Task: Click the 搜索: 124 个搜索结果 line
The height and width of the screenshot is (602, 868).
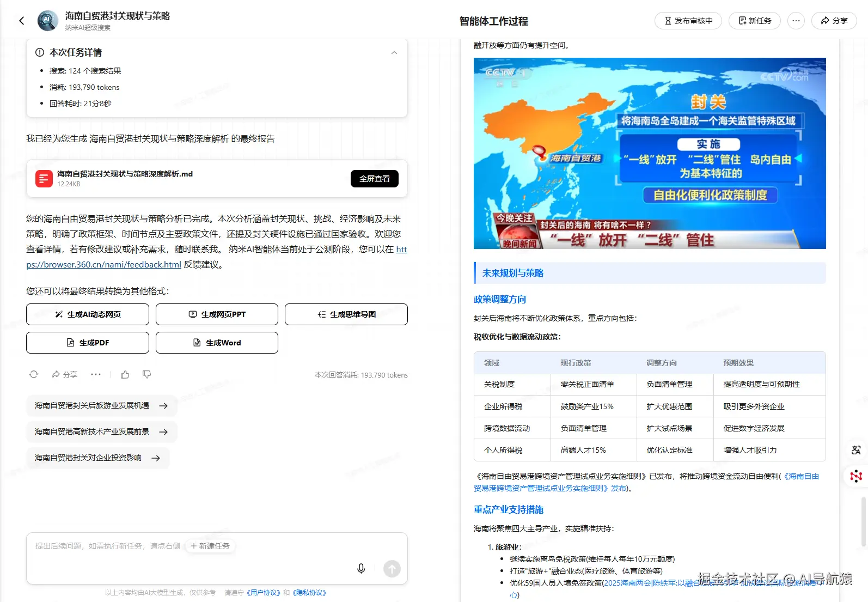Action: point(85,71)
